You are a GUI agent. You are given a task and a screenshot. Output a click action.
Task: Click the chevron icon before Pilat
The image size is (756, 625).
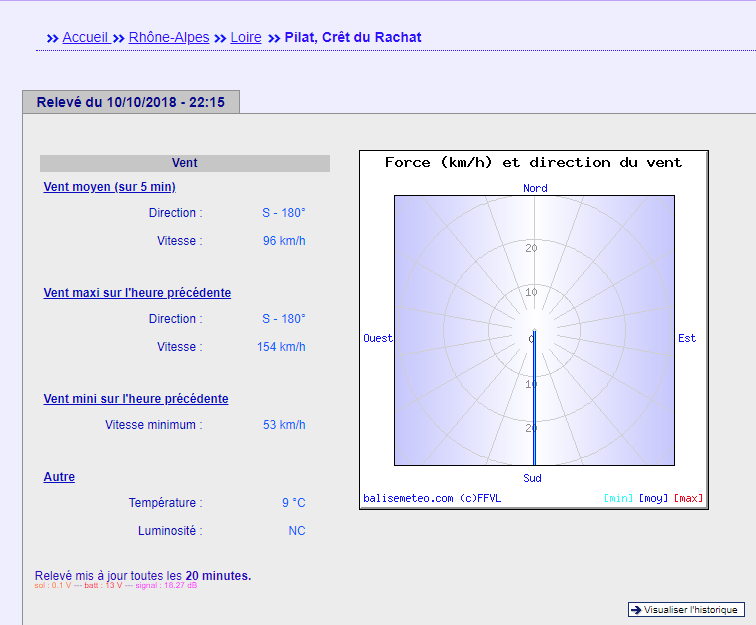point(274,38)
